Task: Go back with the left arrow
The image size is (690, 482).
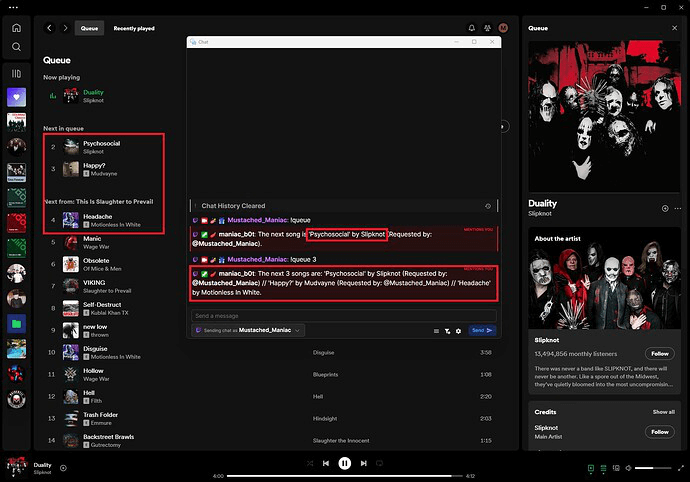Action: [x=49, y=28]
